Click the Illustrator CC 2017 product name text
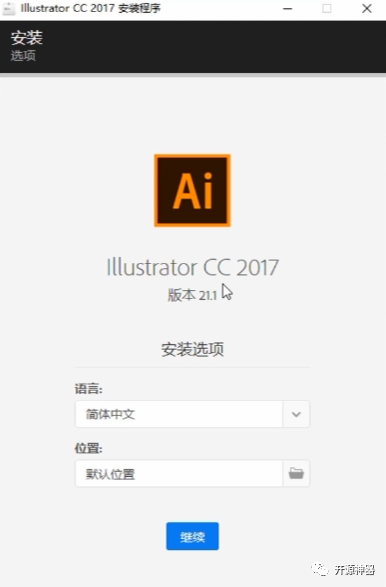 tap(192, 267)
